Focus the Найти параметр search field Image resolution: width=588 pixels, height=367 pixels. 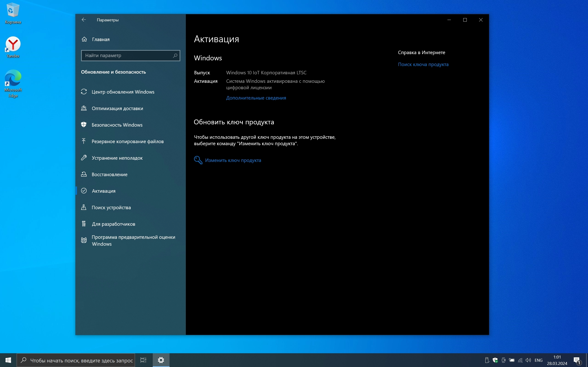click(126, 56)
